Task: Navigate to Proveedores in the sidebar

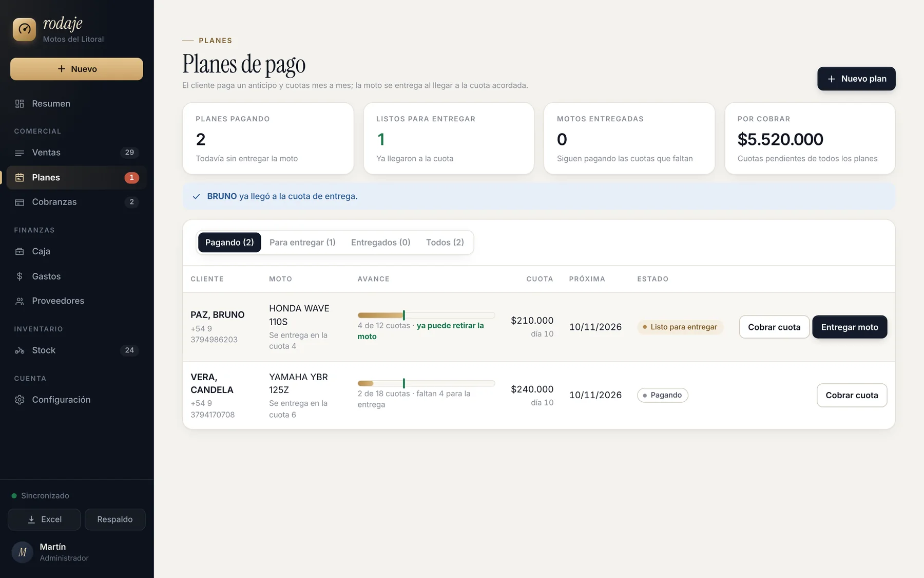Action: click(76, 301)
